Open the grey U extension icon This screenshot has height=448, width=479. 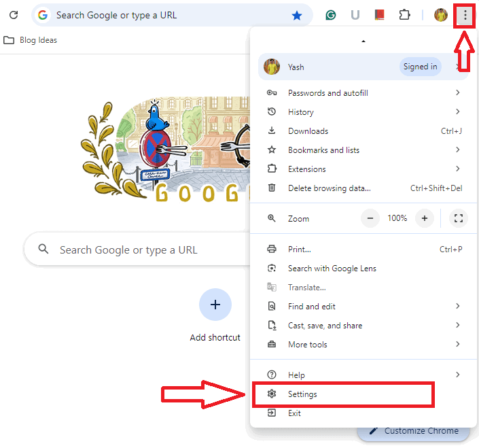pos(355,15)
